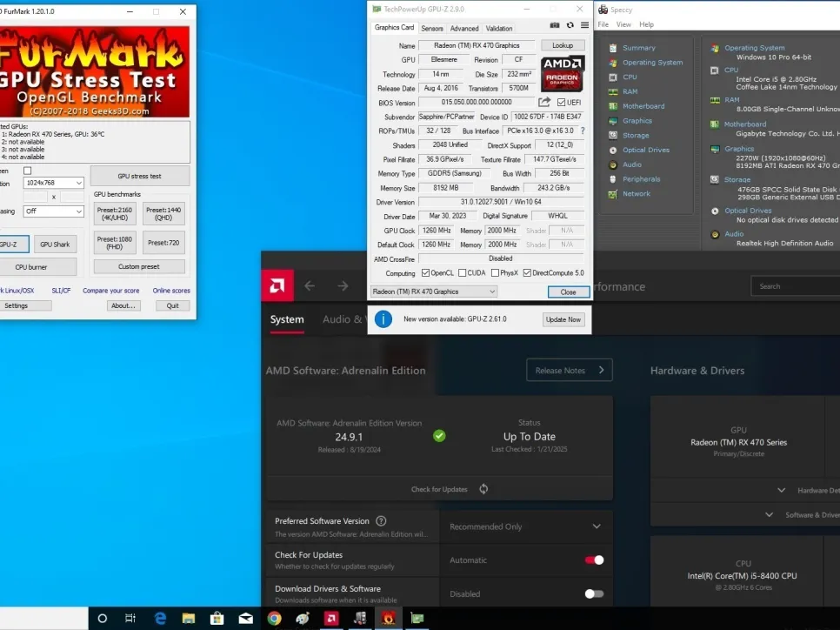Expand Software & Driver details section
This screenshot has height=630, width=840.
770,515
